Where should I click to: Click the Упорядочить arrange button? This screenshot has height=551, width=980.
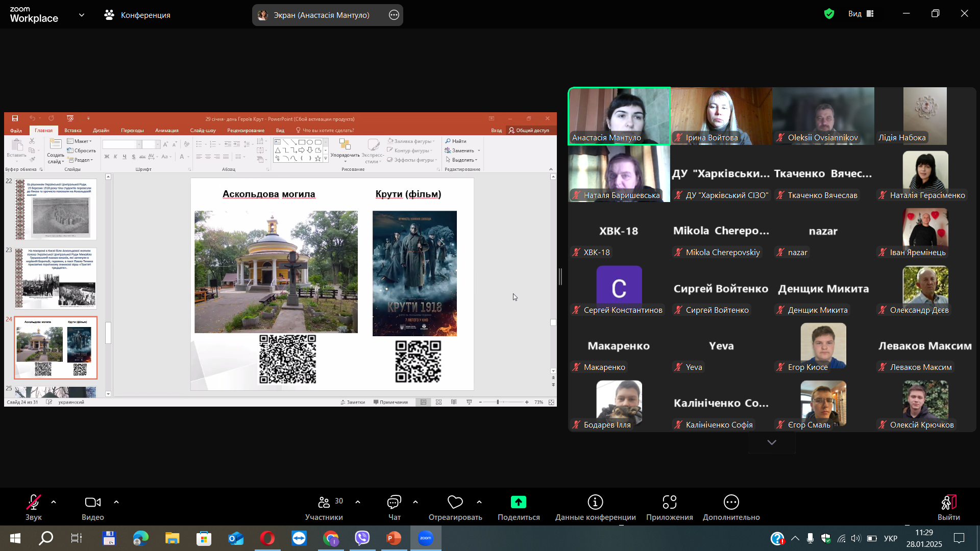345,151
